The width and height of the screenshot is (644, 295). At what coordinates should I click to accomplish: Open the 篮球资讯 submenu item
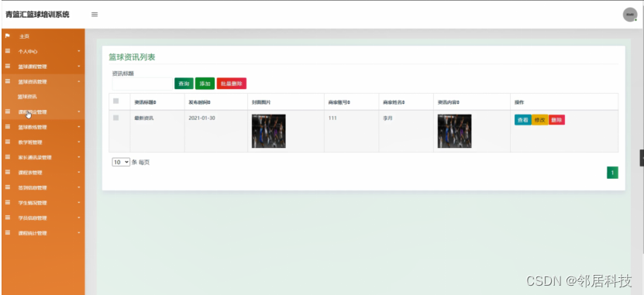27,97
